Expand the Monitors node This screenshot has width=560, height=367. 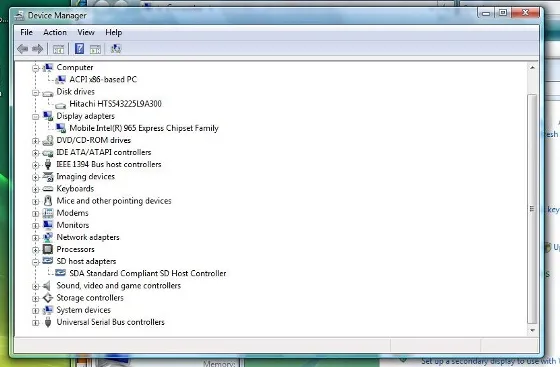35,226
